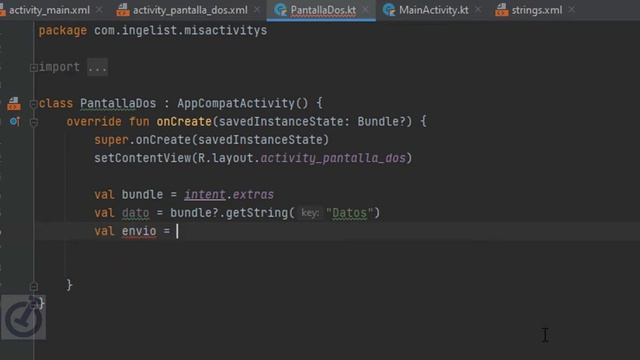Viewport: 640px width, 360px height.
Task: Click the variable name envio
Action: 139,231
